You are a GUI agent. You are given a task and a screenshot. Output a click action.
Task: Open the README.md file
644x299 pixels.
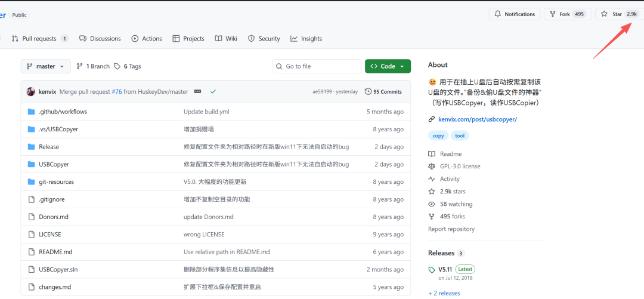(55, 252)
